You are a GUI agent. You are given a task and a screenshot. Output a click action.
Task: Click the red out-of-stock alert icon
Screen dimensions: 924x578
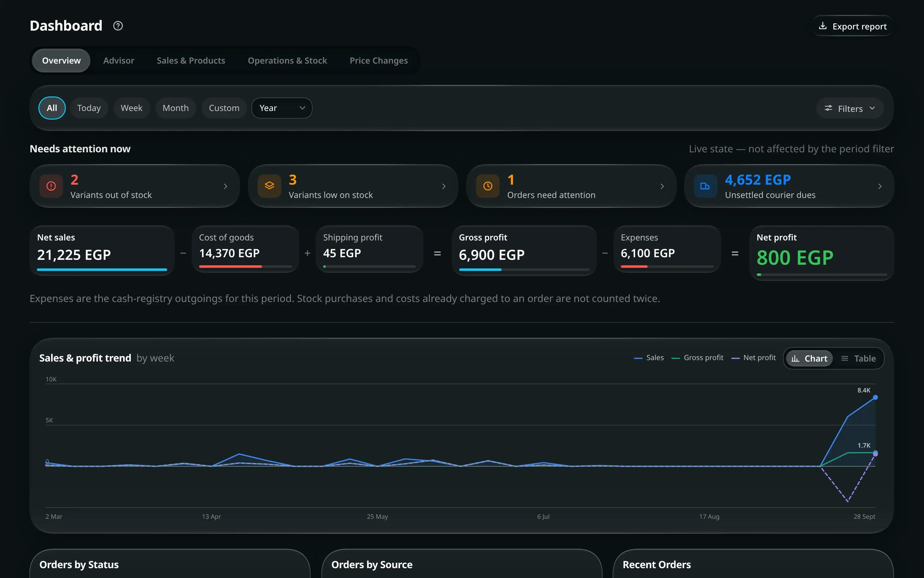click(51, 186)
